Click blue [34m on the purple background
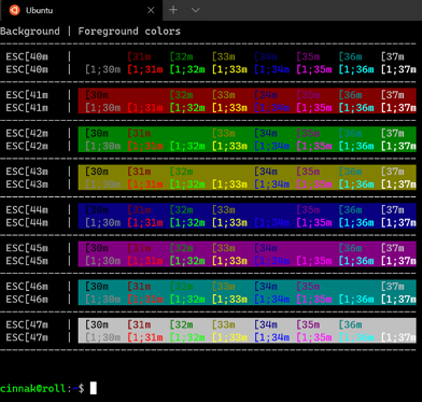 coord(266,248)
